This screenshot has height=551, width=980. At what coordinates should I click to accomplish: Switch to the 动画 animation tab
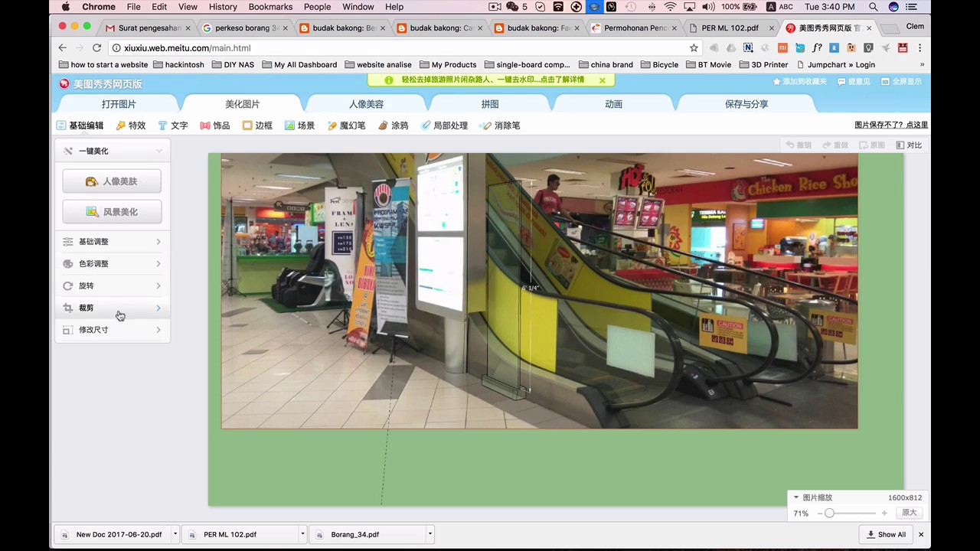(613, 104)
